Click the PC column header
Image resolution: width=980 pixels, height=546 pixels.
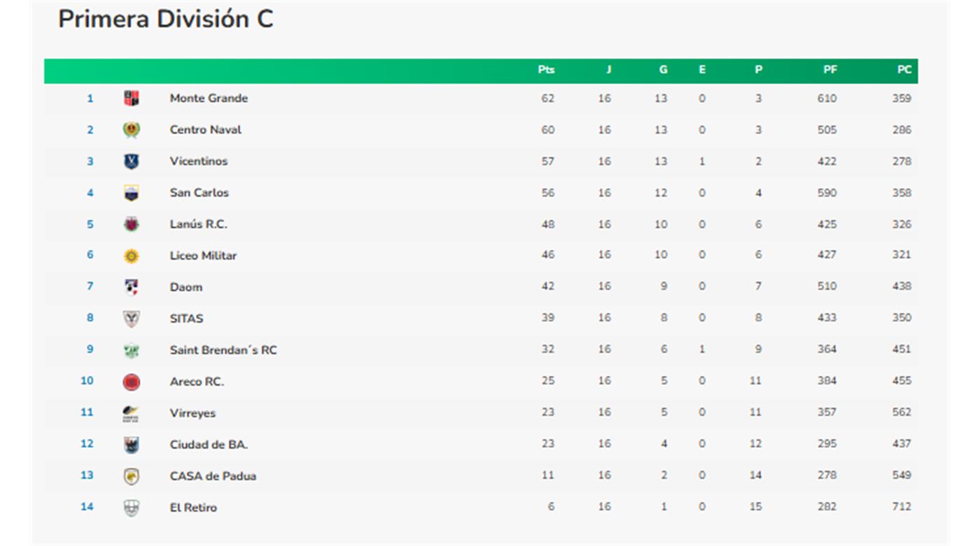coord(904,70)
